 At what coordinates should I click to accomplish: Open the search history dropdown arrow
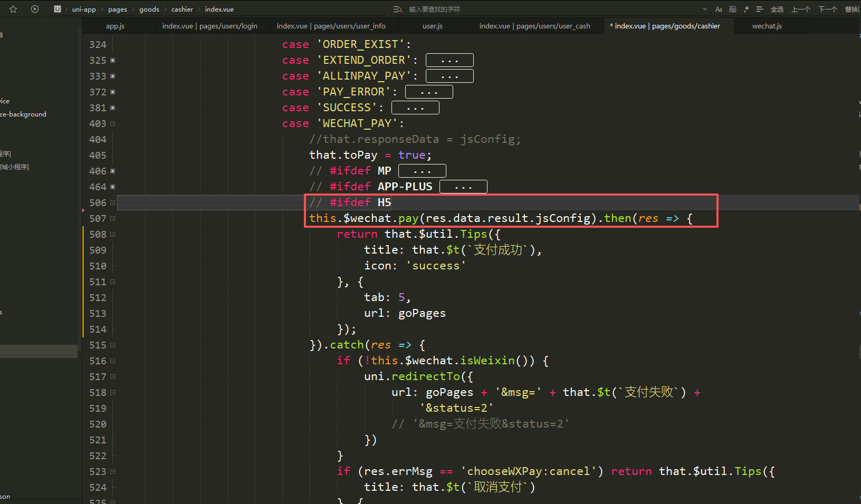705,9
